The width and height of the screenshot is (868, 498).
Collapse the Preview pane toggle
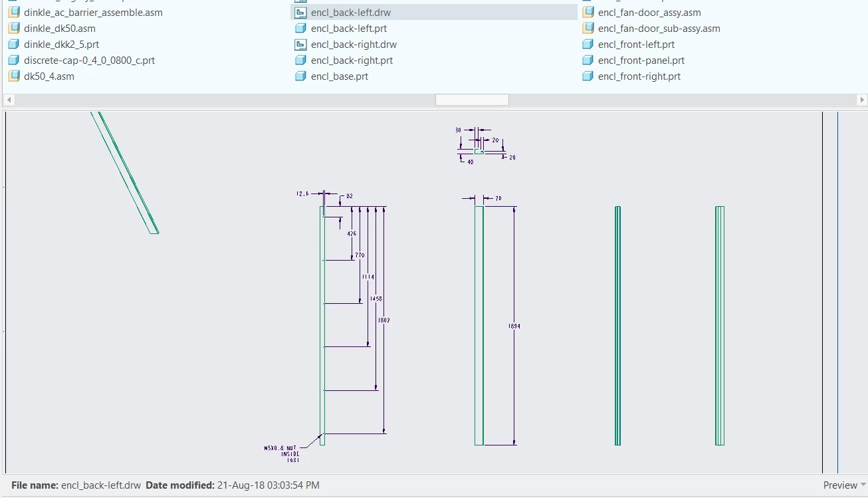[x=844, y=485]
